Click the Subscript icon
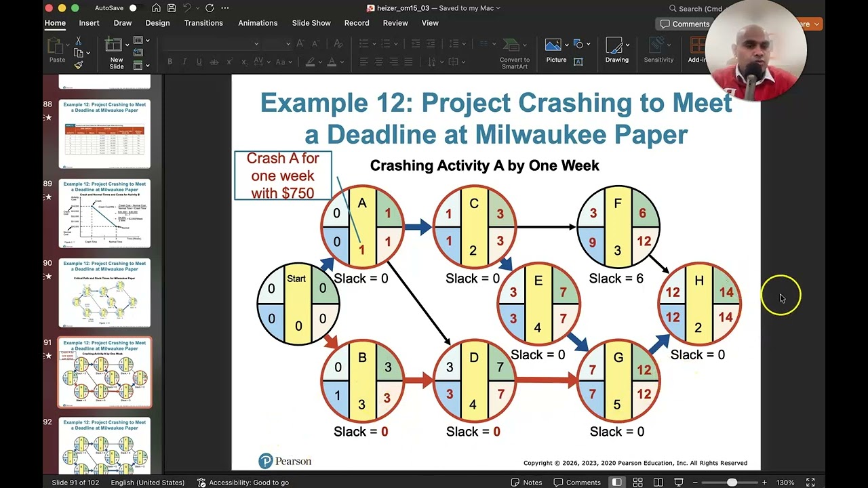868x488 pixels. 243,62
